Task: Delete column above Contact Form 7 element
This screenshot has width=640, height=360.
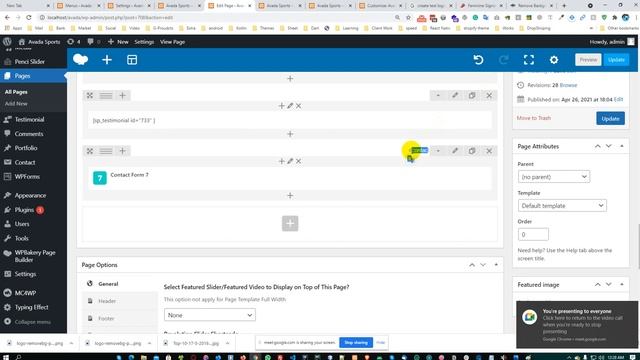Action: point(299,161)
